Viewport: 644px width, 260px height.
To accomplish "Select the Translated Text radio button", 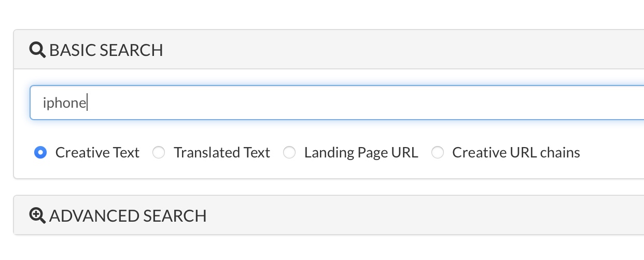I will coord(159,153).
